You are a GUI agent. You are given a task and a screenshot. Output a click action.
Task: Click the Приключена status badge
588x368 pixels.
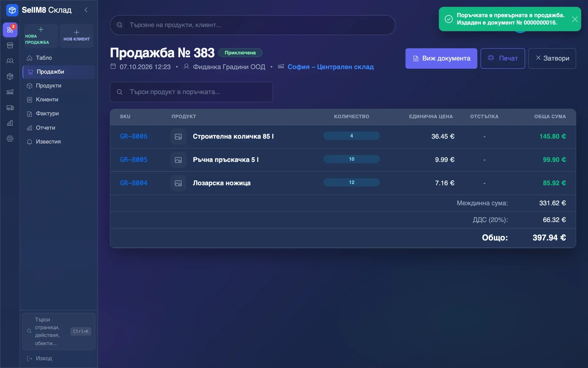240,53
